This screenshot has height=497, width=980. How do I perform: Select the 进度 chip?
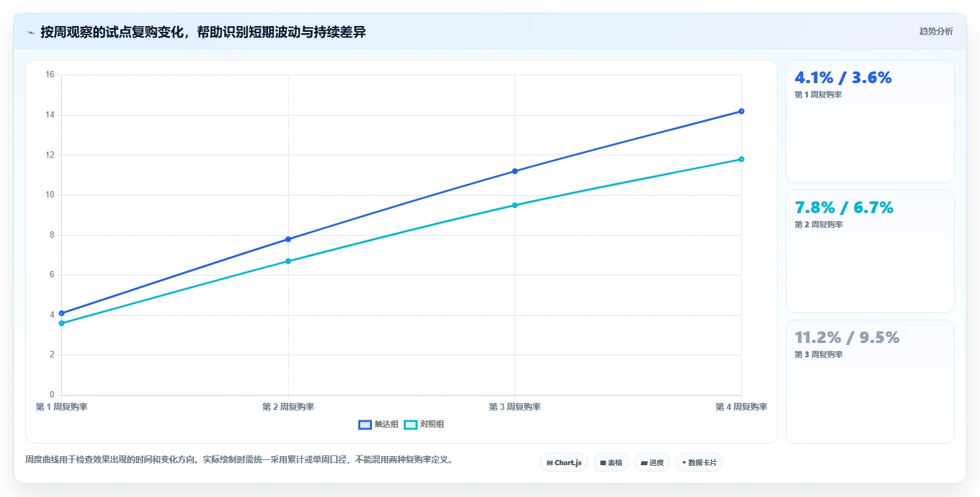[x=652, y=463]
